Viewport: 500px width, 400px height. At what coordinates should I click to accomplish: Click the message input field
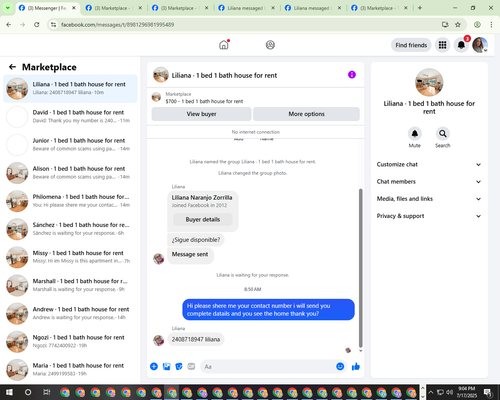(x=267, y=367)
